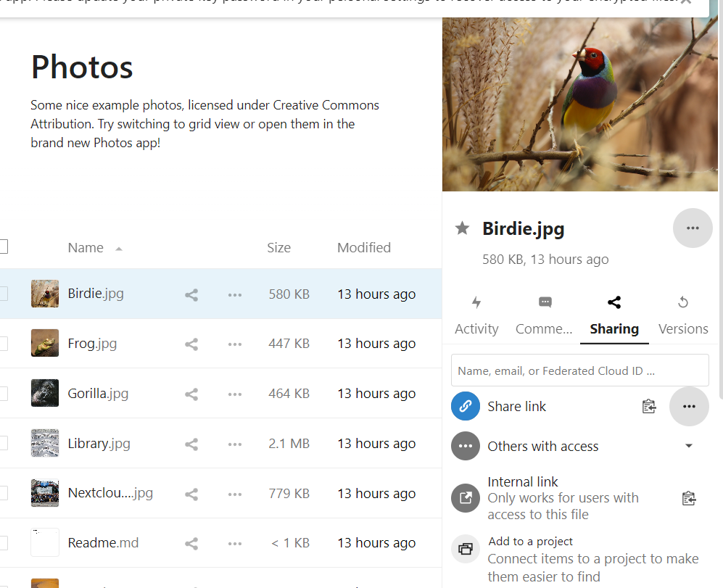Click the "779 KB" size cell
723x588 pixels.
pyautogui.click(x=289, y=494)
